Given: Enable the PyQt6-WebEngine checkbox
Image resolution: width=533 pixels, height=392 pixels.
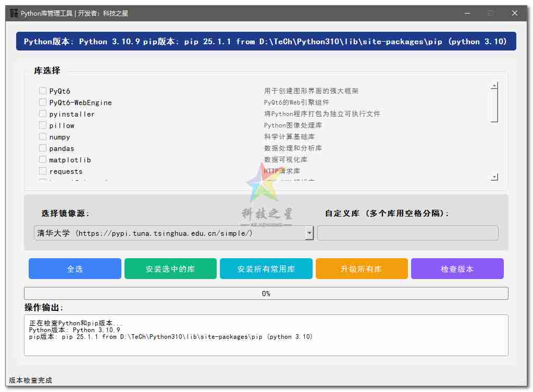Looking at the screenshot, I should [x=43, y=103].
